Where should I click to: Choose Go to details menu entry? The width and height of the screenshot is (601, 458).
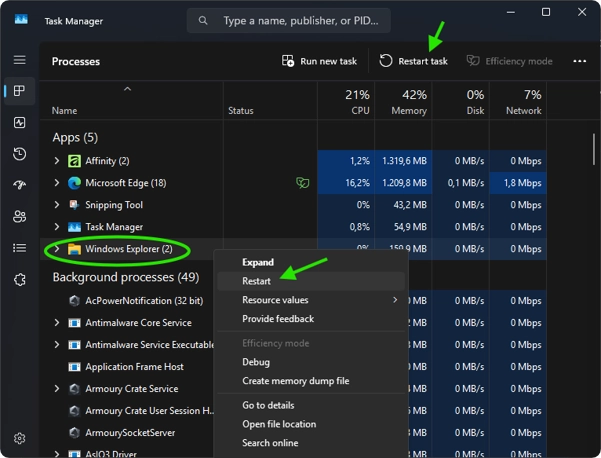(311, 405)
